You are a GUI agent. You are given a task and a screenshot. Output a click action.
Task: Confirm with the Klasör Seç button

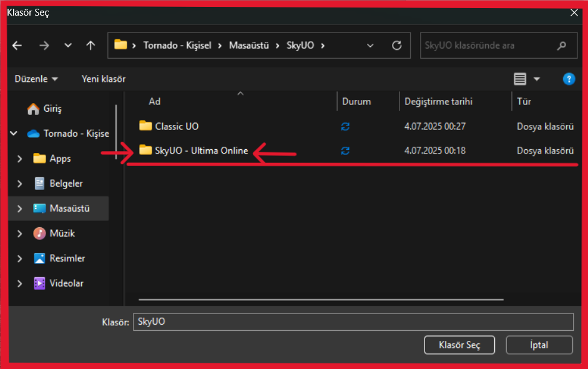459,345
